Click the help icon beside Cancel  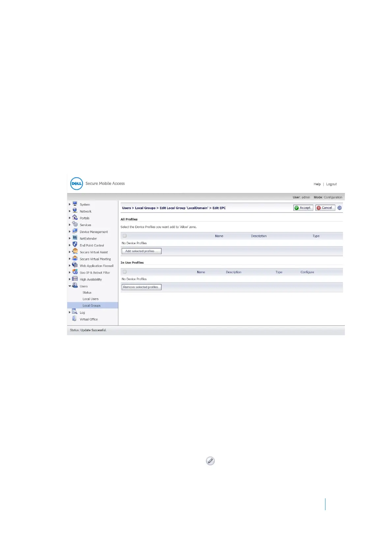(340, 208)
